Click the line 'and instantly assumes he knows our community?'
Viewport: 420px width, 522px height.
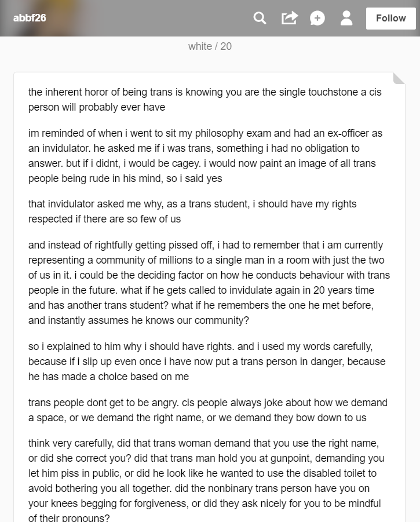(x=138, y=320)
